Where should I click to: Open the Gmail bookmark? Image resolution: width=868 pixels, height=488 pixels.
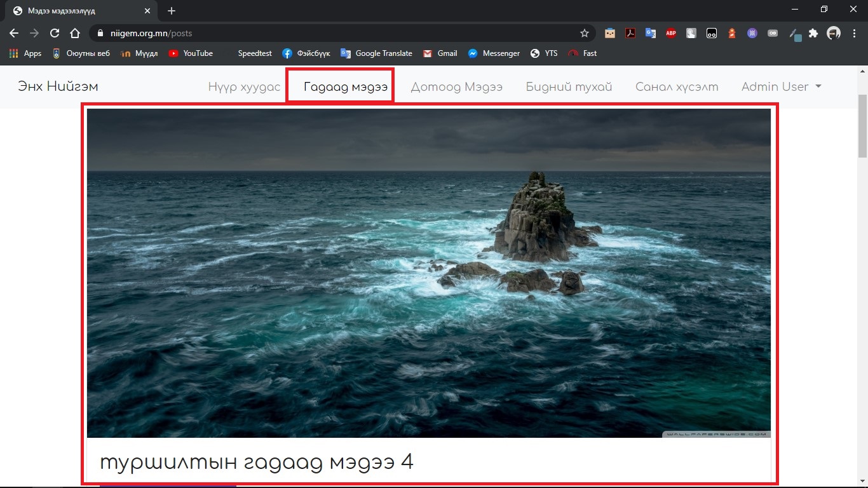coord(440,53)
